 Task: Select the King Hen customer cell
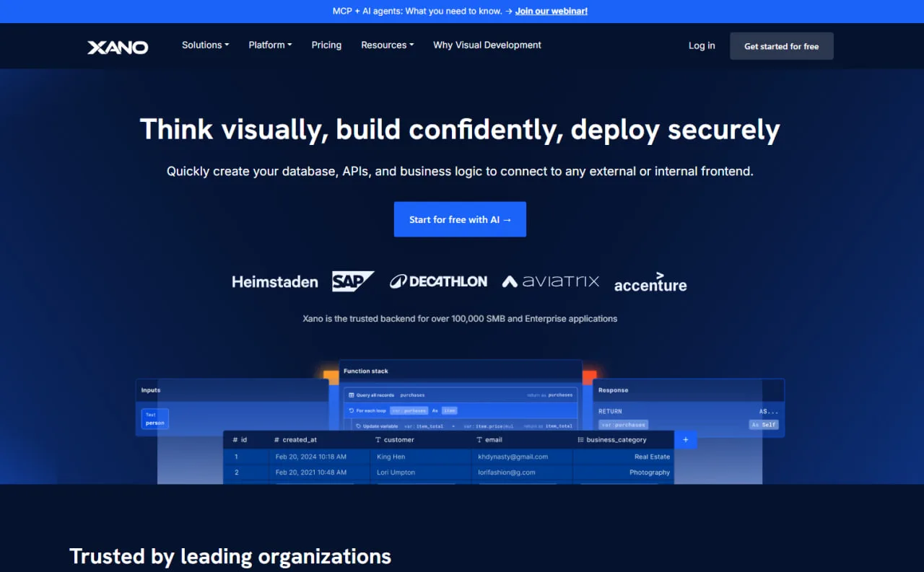(421, 457)
